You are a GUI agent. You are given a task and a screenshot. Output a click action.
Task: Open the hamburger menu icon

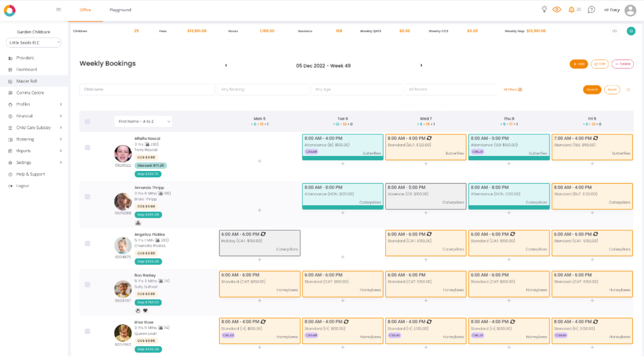[x=59, y=10]
